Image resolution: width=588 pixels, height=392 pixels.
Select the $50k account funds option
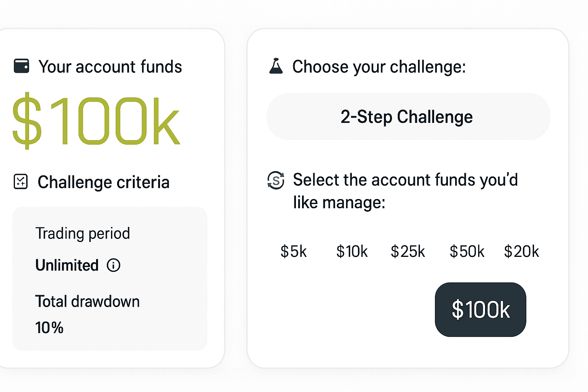pos(467,252)
